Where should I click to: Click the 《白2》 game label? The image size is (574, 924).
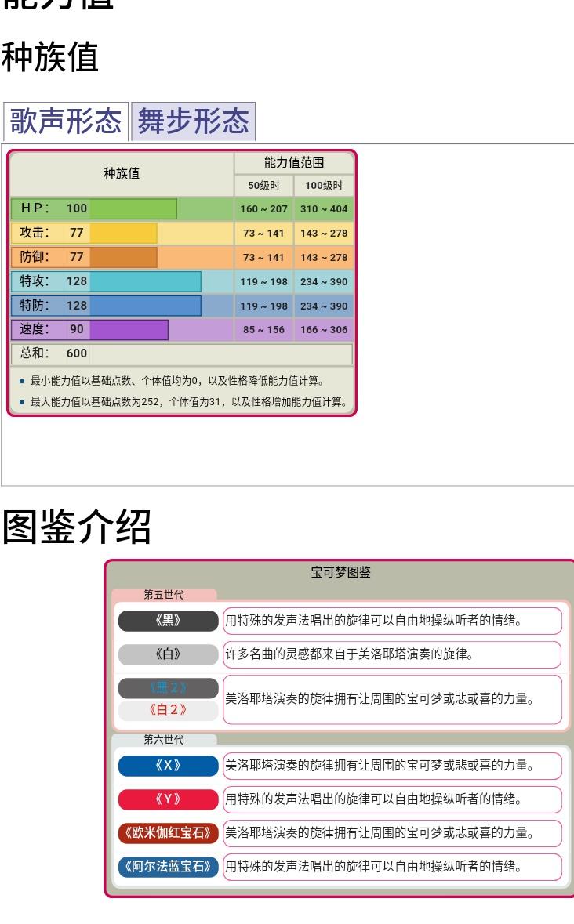coord(168,711)
